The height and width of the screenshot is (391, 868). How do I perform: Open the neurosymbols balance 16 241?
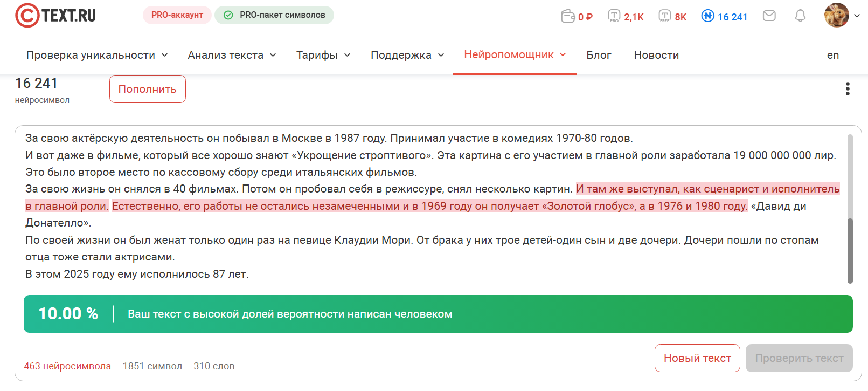pyautogui.click(x=724, y=16)
